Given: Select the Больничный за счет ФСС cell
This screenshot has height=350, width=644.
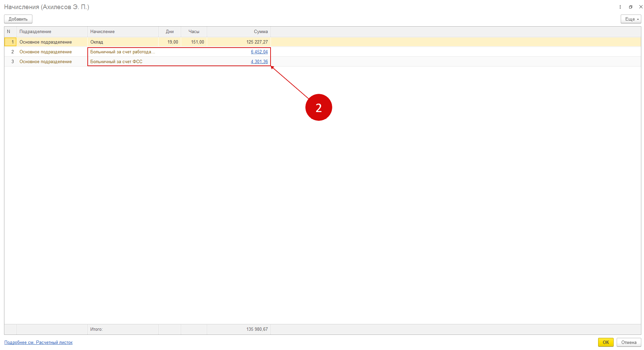Looking at the screenshot, I should (x=116, y=62).
